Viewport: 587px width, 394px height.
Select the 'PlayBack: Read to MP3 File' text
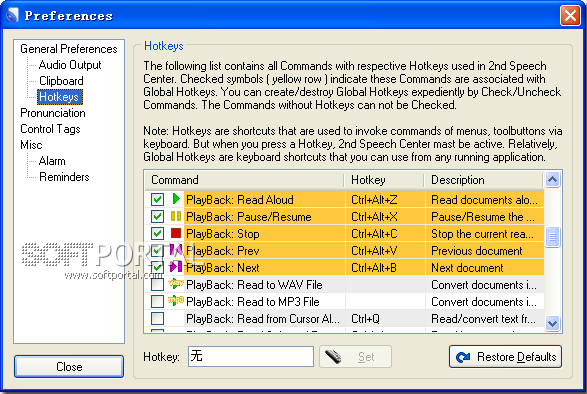[253, 301]
